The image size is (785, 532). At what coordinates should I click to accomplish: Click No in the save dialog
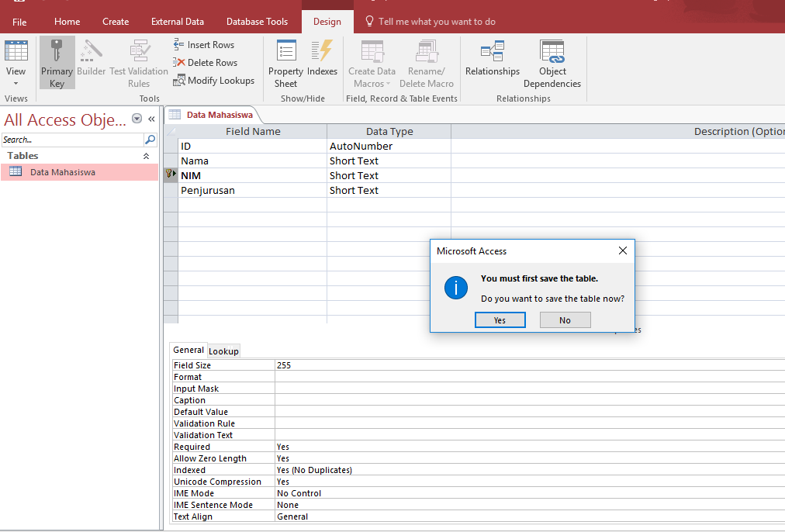coord(565,320)
